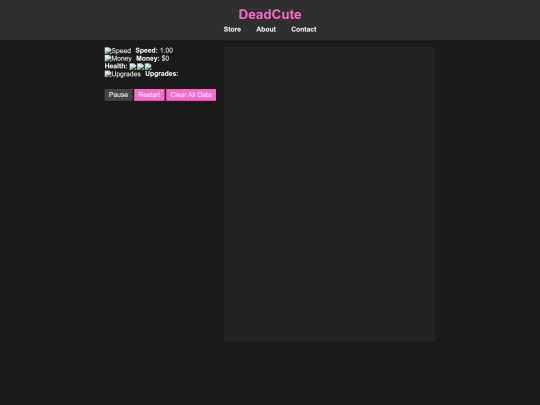
Task: Click the Upgrades: label
Action: (x=162, y=74)
